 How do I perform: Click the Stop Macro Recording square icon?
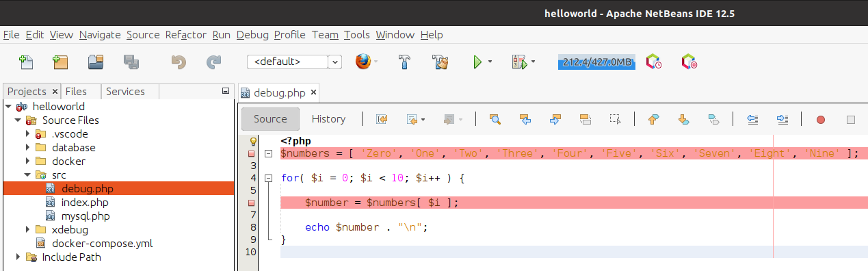pos(851,120)
